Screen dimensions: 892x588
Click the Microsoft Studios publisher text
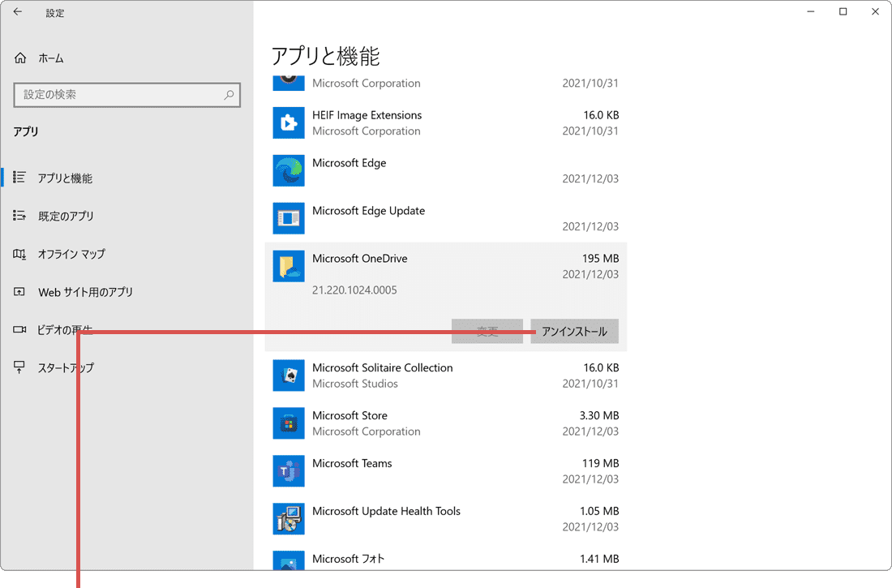click(355, 384)
